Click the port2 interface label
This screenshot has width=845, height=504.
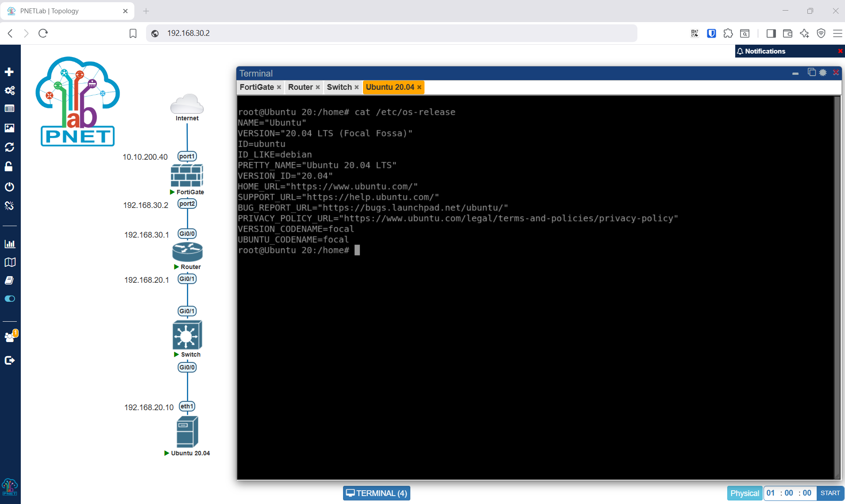pyautogui.click(x=187, y=204)
